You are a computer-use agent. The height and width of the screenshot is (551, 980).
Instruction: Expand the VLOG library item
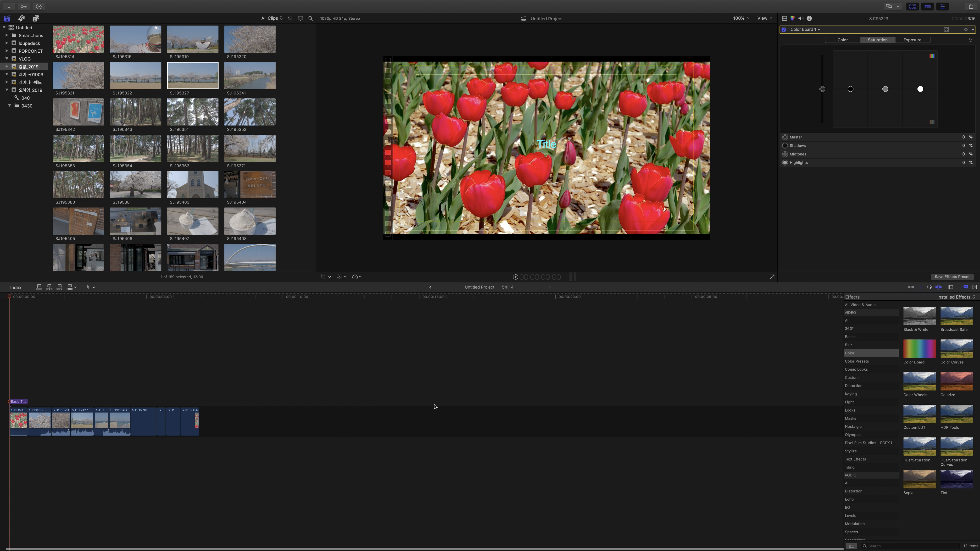(x=7, y=59)
